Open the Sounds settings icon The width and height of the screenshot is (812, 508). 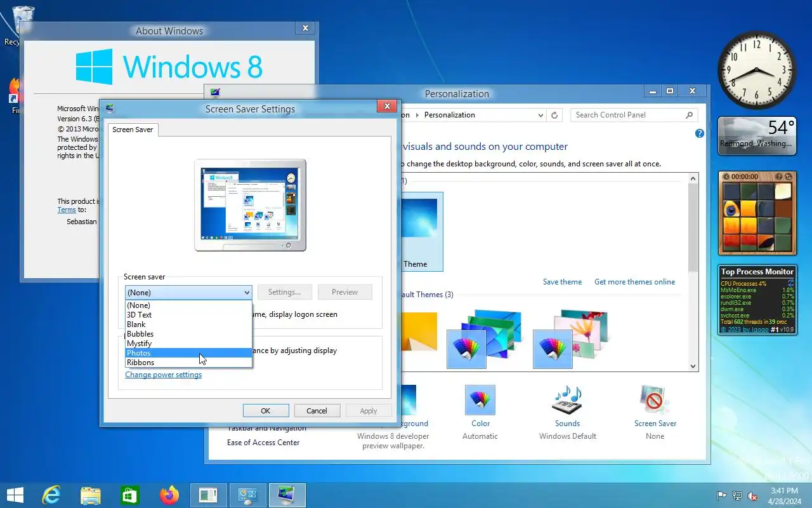tap(567, 400)
